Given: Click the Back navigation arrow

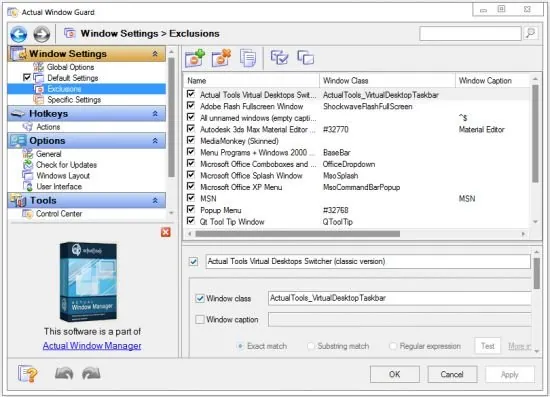Looking at the screenshot, I should [19, 34].
